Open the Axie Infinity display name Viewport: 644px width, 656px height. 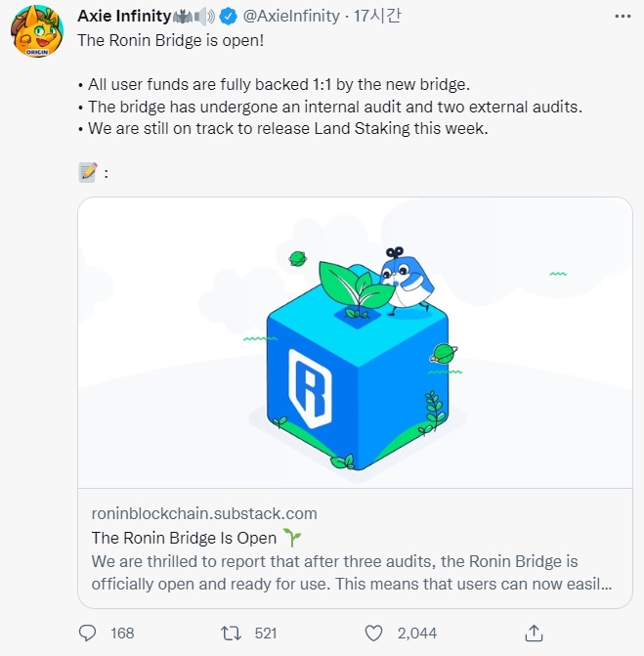tap(124, 16)
